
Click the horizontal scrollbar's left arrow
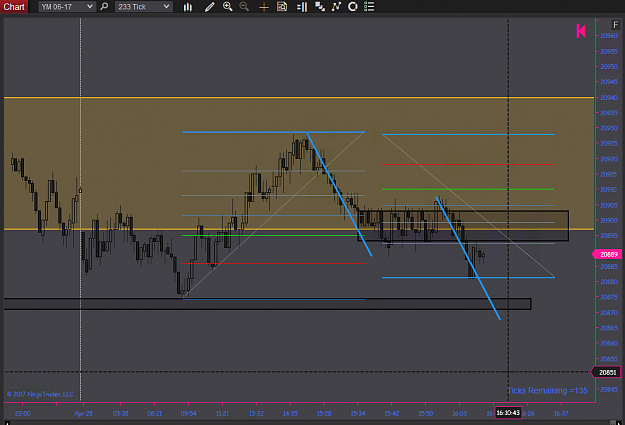(7, 423)
